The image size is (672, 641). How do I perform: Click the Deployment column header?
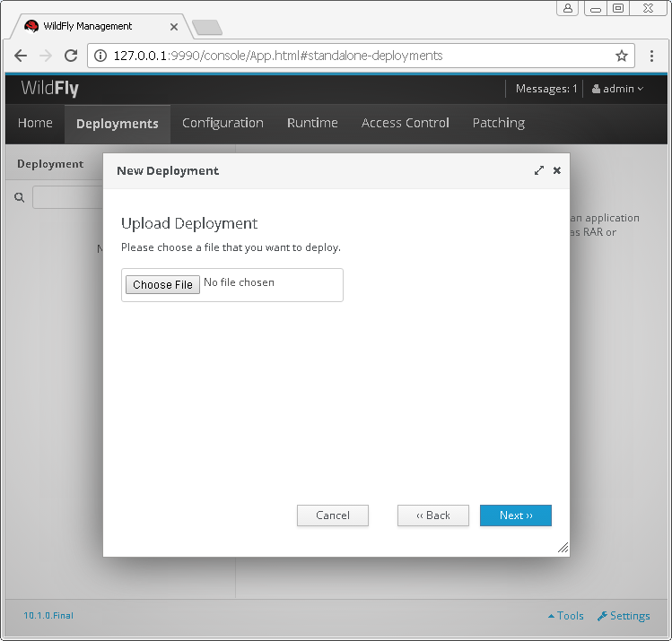50,164
